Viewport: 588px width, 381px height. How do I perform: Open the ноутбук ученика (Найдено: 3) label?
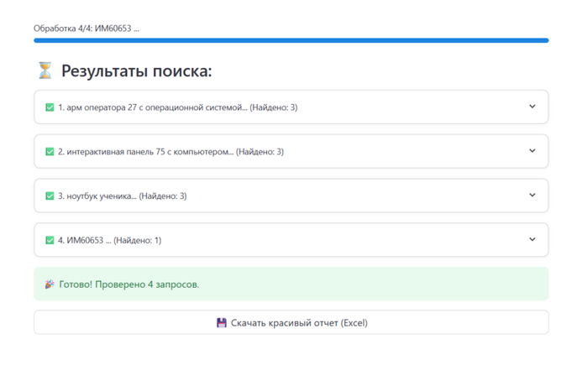pyautogui.click(x=122, y=196)
